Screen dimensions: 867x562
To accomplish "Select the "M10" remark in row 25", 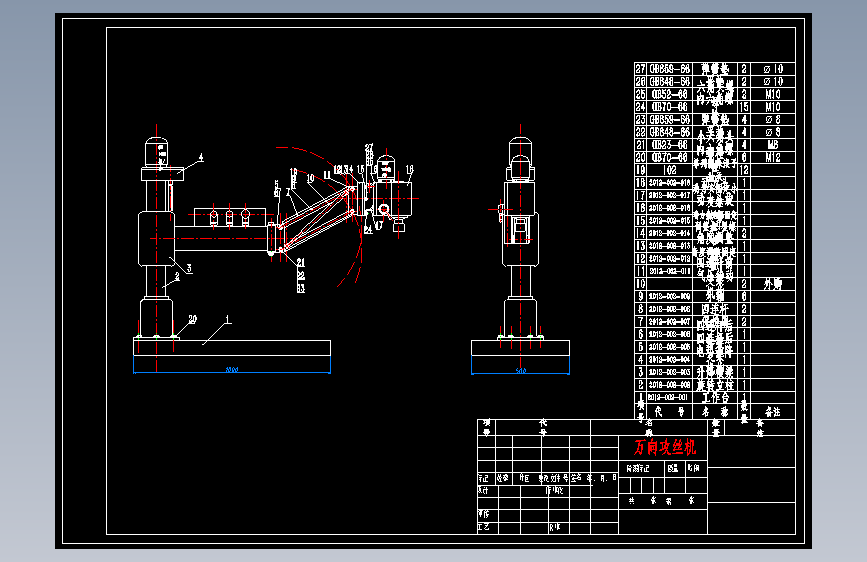I will pyautogui.click(x=773, y=95).
